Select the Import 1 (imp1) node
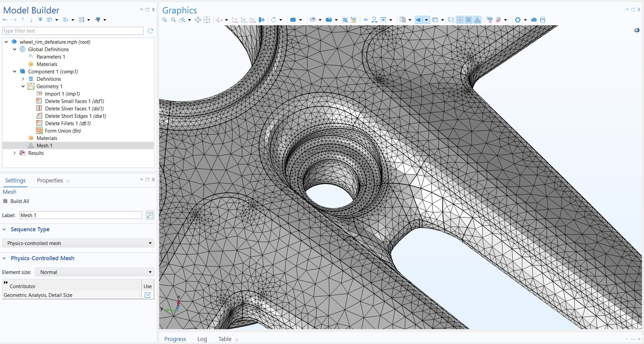The image size is (644, 344). click(62, 94)
